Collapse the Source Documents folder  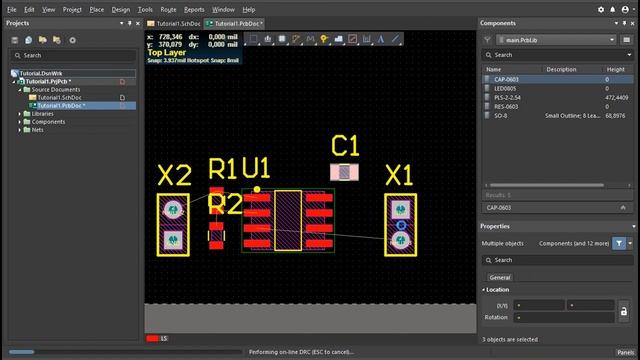(20, 90)
